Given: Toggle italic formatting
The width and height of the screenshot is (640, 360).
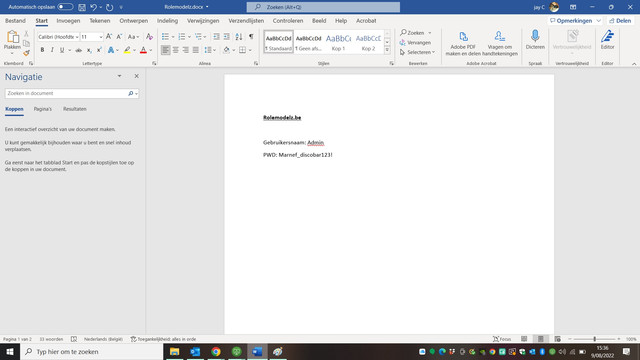Looking at the screenshot, I should (x=52, y=50).
